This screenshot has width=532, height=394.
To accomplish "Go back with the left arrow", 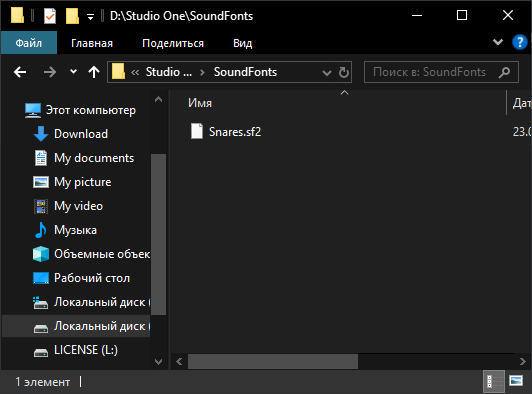I will point(20,72).
